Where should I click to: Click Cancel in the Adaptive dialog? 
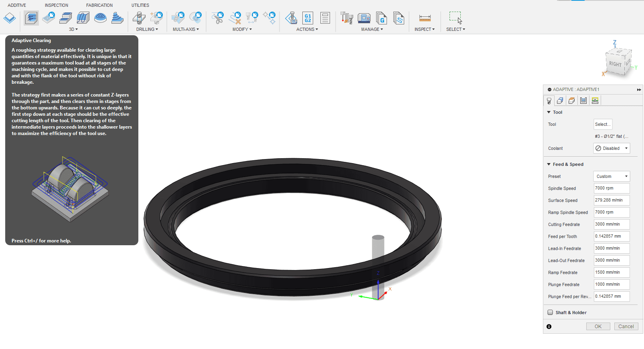tap(626, 327)
